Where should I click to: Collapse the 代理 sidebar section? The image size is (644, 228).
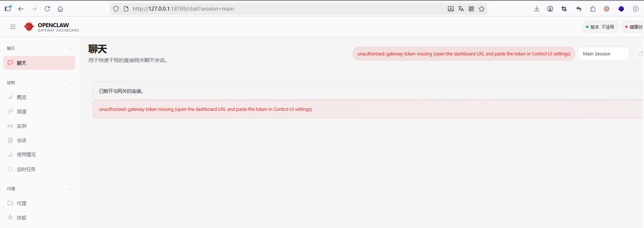(x=70, y=189)
